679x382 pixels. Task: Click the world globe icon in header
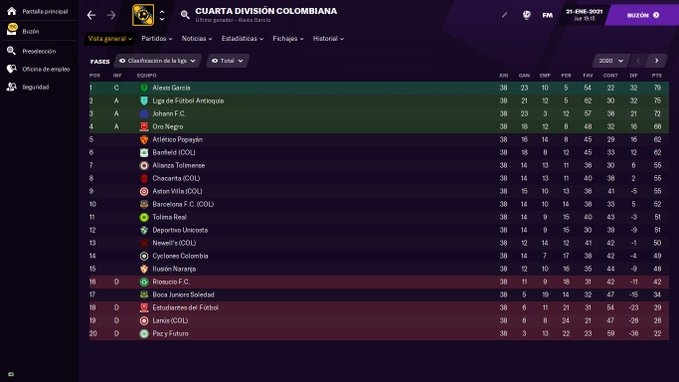[527, 15]
